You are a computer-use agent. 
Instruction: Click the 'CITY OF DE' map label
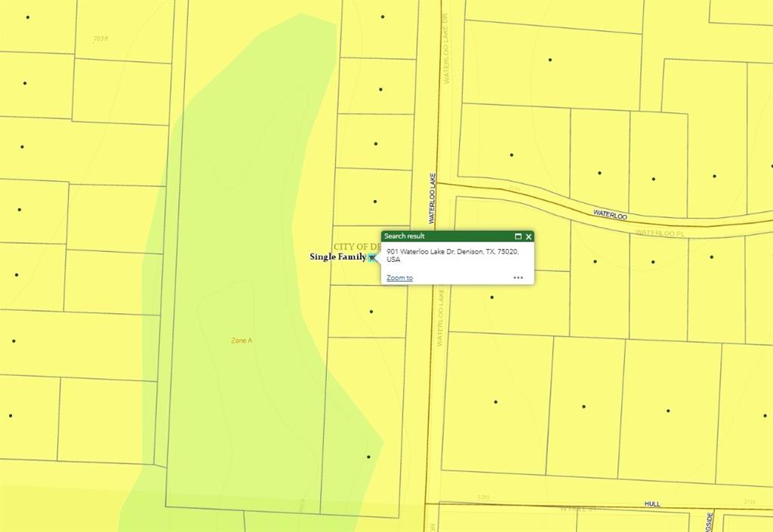pyautogui.click(x=356, y=247)
